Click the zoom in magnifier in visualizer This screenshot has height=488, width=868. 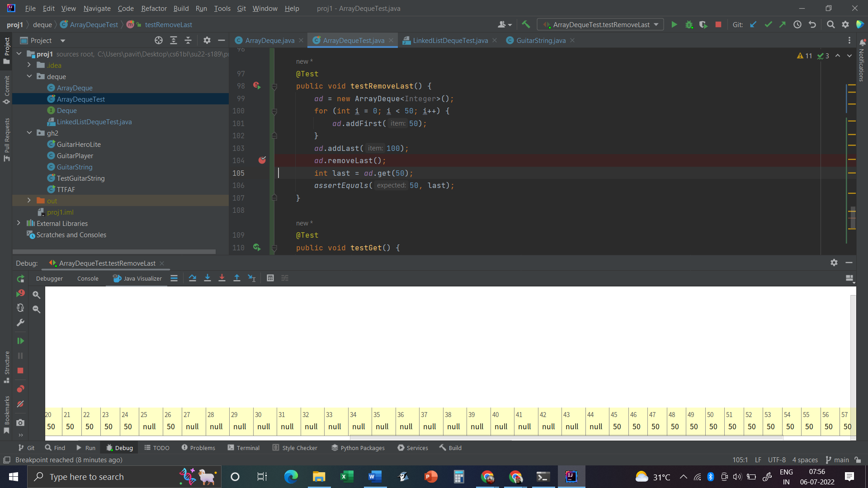tap(37, 295)
